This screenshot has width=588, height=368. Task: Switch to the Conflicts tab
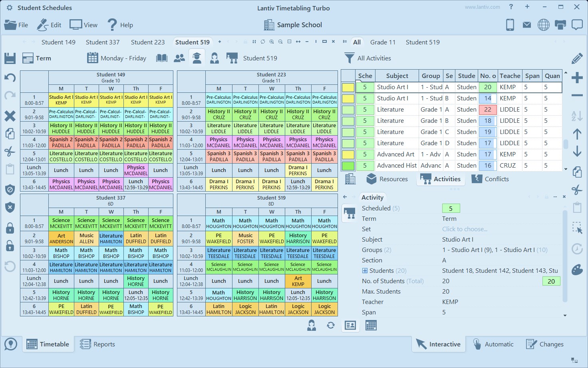(x=490, y=179)
